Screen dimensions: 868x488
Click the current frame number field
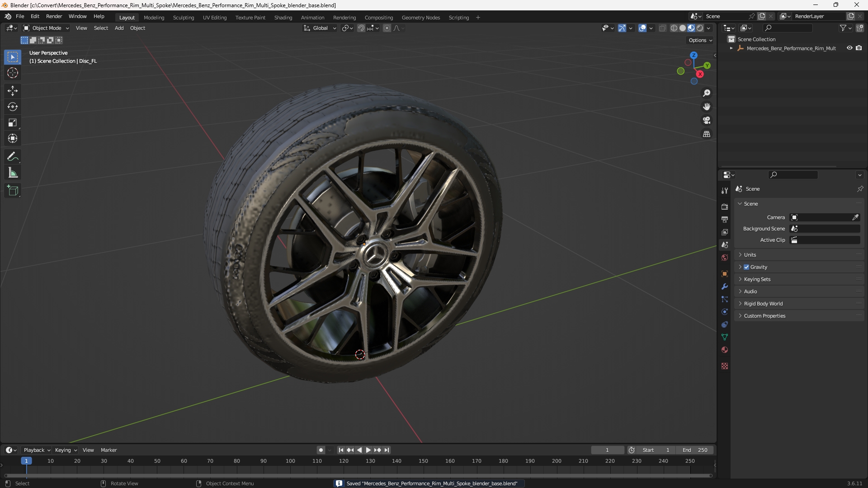pyautogui.click(x=607, y=450)
